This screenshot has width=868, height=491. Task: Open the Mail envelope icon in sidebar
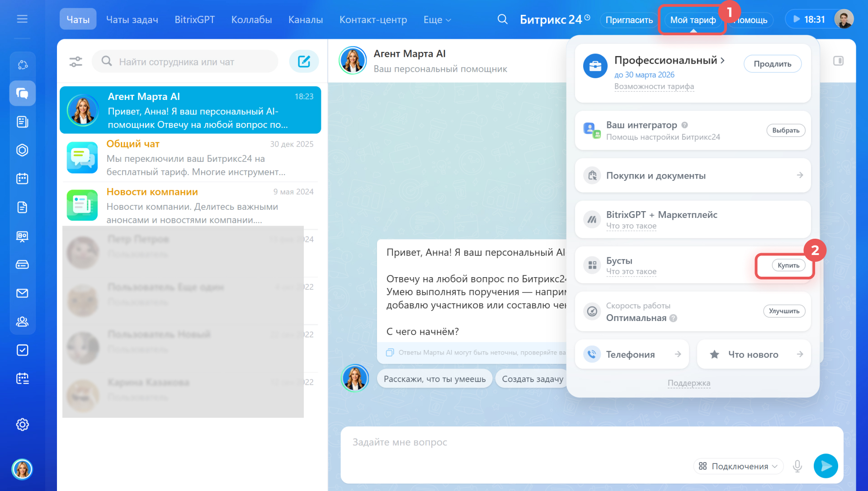(x=22, y=293)
